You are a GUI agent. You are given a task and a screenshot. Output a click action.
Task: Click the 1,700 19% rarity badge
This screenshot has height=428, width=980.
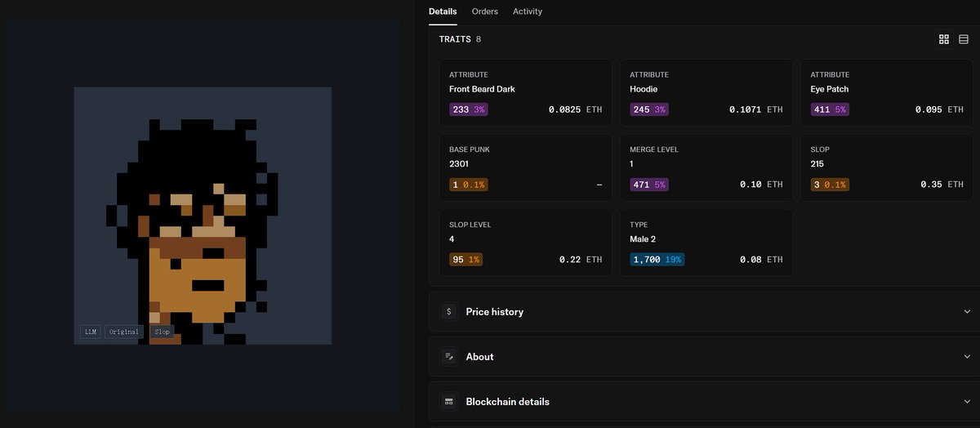pos(657,260)
